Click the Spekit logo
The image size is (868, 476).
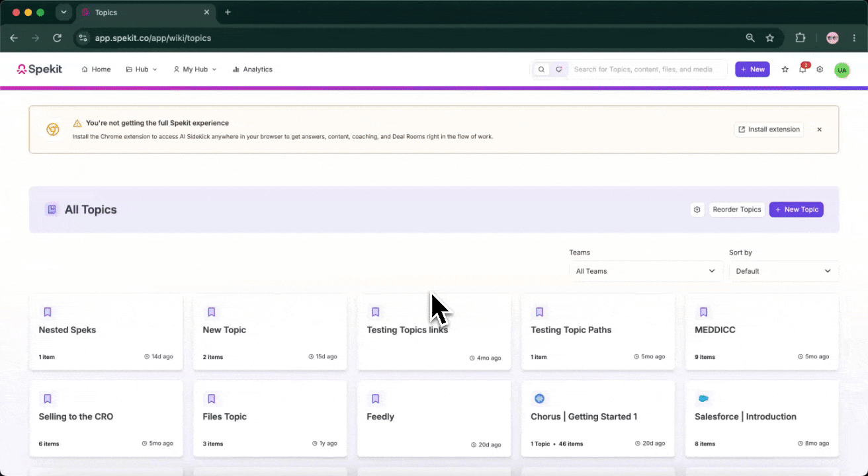40,69
